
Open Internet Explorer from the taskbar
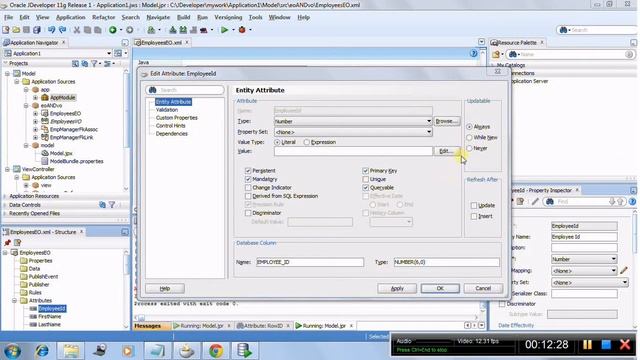click(x=42, y=351)
